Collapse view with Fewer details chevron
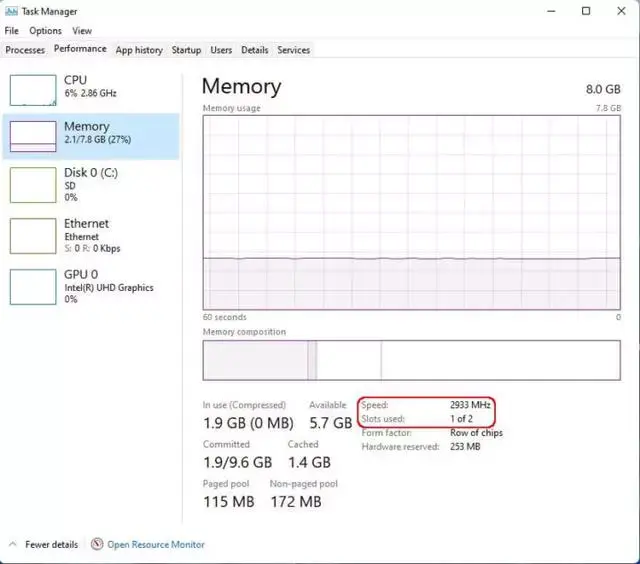Screen dimensions: 640x564 pos(13,544)
